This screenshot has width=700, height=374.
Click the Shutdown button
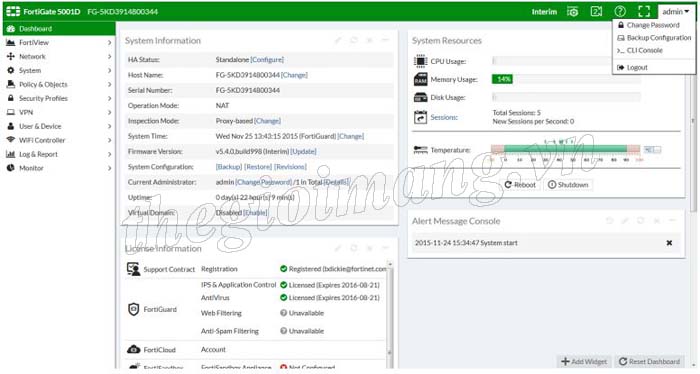coord(568,185)
